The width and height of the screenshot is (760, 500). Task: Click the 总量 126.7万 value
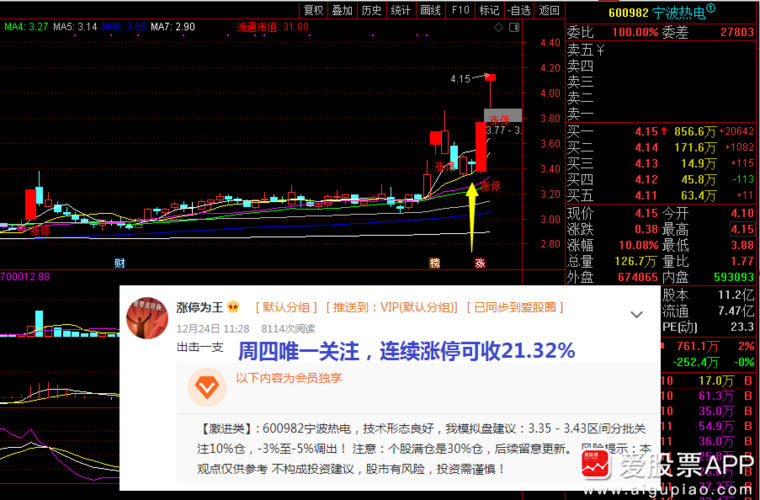click(635, 262)
